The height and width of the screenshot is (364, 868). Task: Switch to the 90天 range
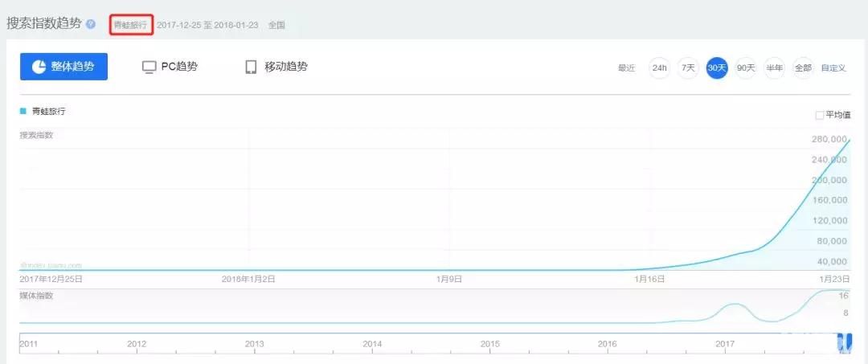coord(746,67)
